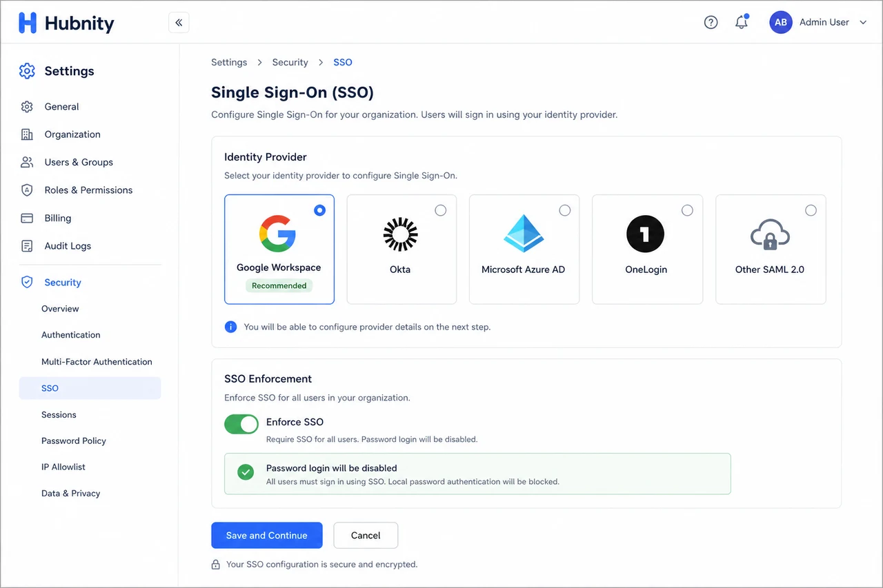Click the Google Workspace logo

point(278,233)
